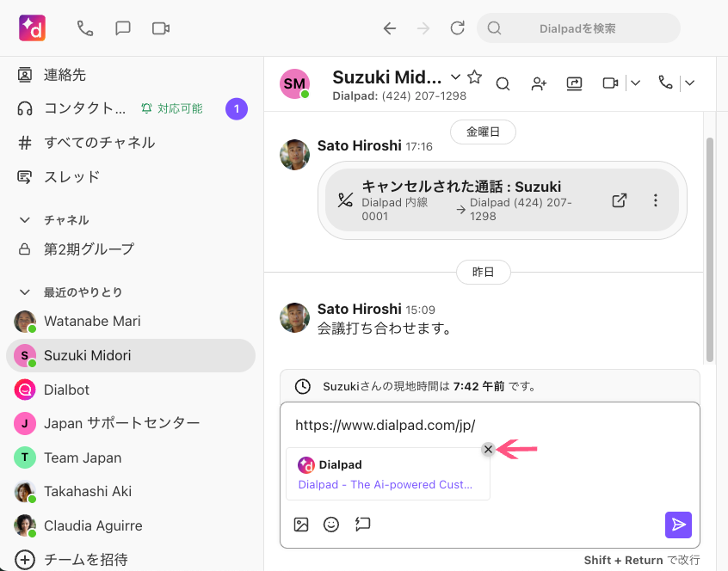
Task: Select Suzuki Midori in recent list
Action: coord(131,355)
